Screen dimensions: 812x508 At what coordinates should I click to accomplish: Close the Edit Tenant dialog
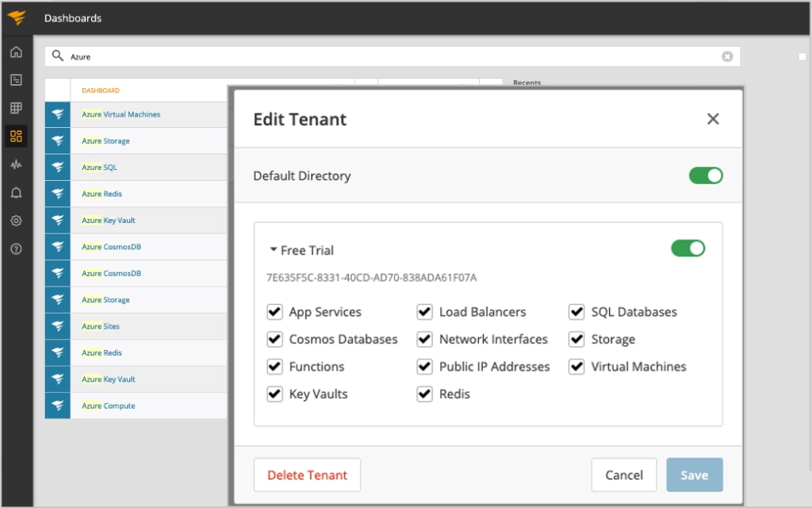point(713,119)
